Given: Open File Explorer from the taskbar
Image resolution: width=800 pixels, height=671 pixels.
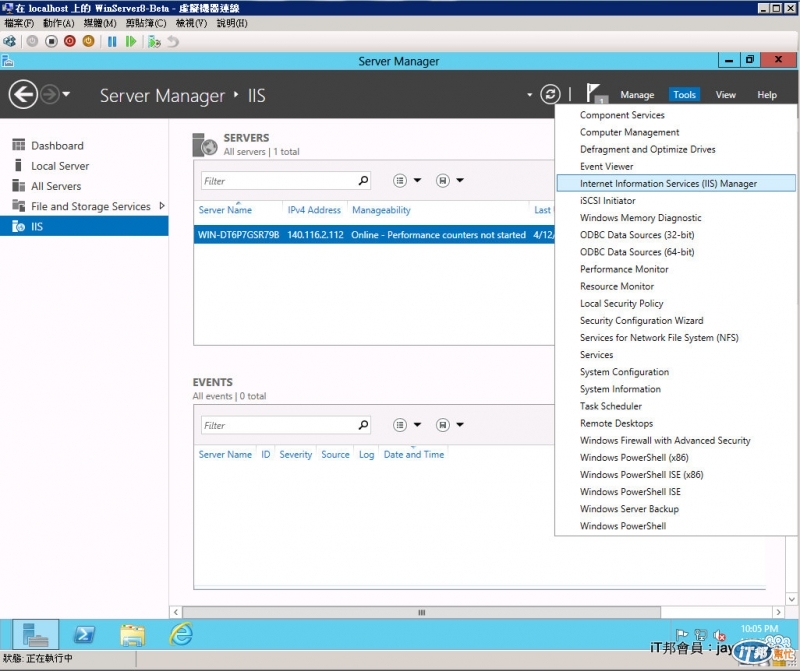Looking at the screenshot, I should coord(133,635).
